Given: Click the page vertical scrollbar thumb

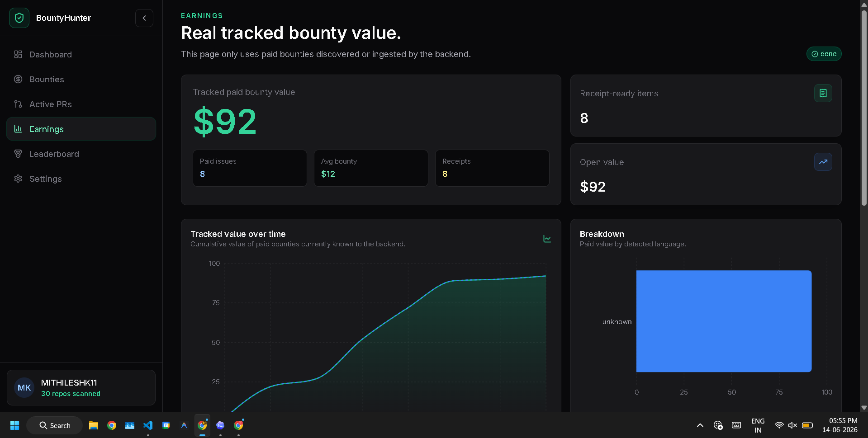Looking at the screenshot, I should [x=864, y=108].
